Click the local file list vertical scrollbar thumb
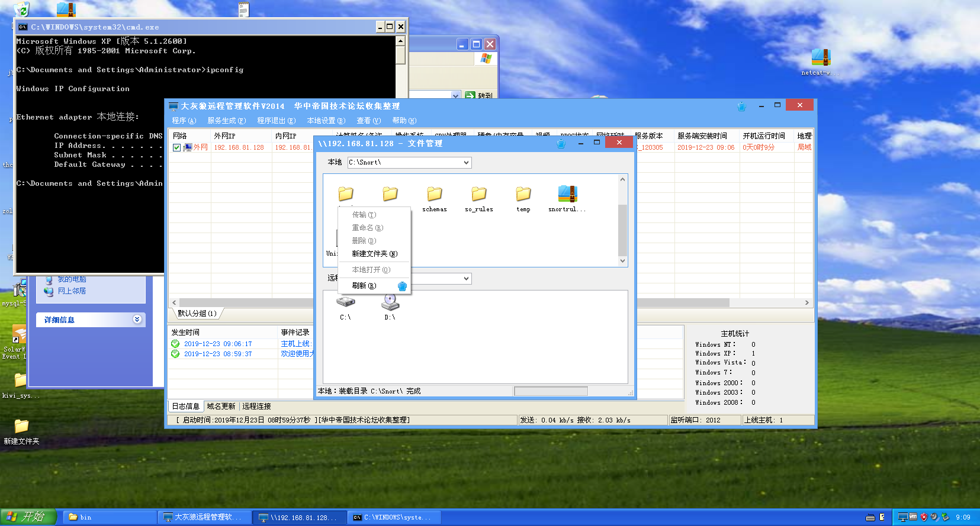The height and width of the screenshot is (526, 980). coord(622,230)
